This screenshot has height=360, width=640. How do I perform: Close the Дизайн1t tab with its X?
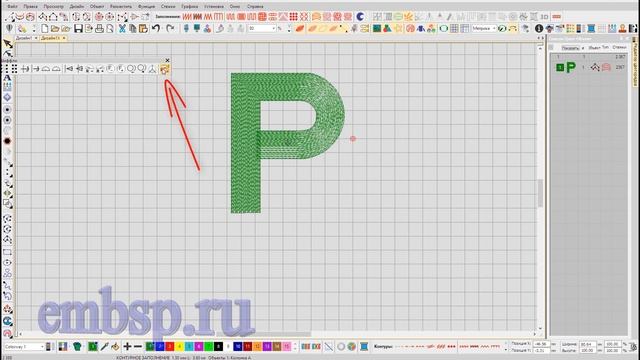point(64,38)
